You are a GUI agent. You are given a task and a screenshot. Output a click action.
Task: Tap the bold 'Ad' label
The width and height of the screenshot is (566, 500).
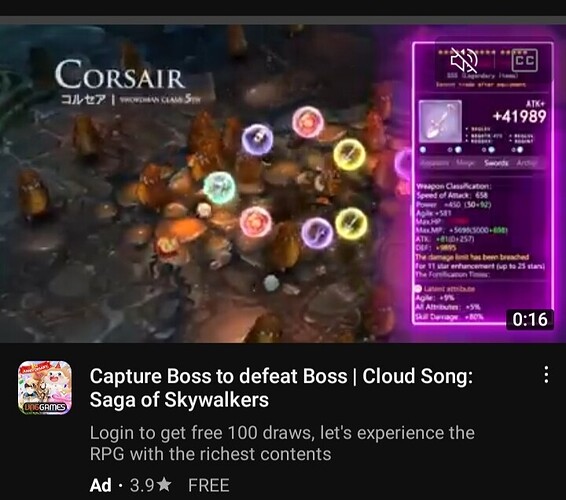tap(100, 485)
